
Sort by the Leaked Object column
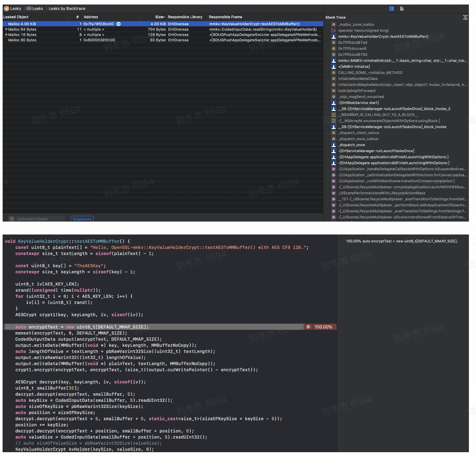[x=16, y=17]
